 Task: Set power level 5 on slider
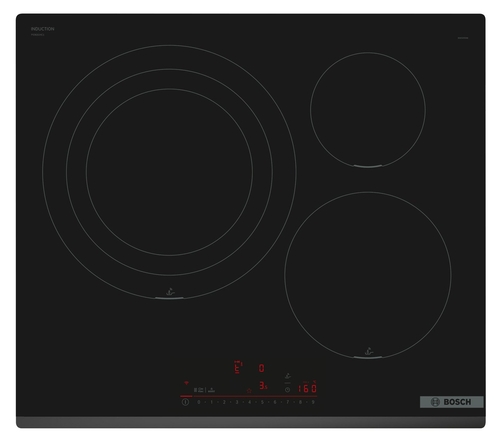coord(262,402)
